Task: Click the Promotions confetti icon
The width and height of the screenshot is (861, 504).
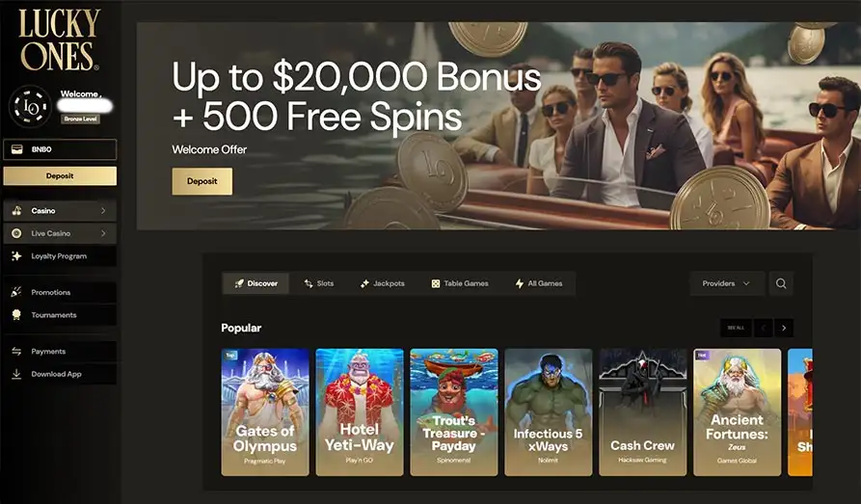Action: [x=16, y=292]
